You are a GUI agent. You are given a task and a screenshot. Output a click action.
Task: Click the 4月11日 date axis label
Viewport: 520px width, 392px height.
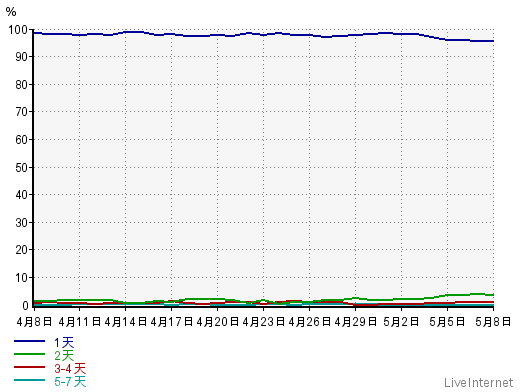pos(80,322)
